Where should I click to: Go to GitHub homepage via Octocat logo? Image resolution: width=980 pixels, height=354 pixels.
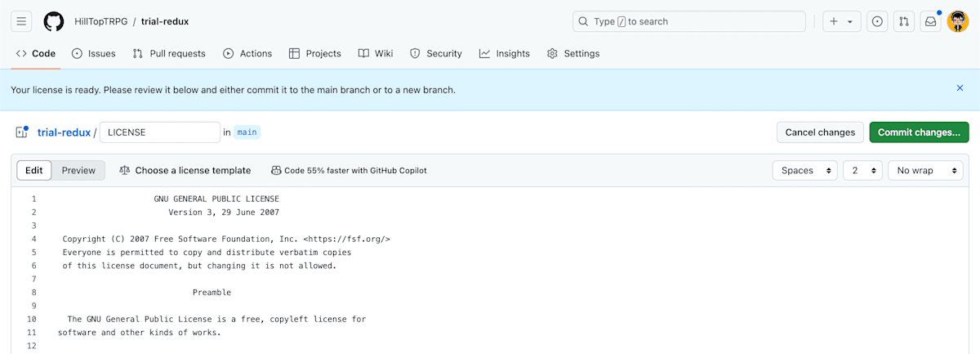(x=54, y=21)
